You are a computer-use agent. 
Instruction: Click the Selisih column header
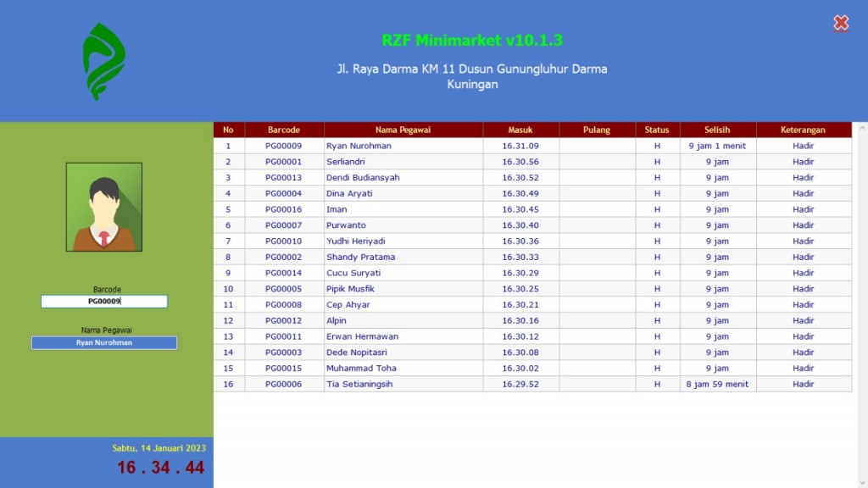pyautogui.click(x=717, y=130)
